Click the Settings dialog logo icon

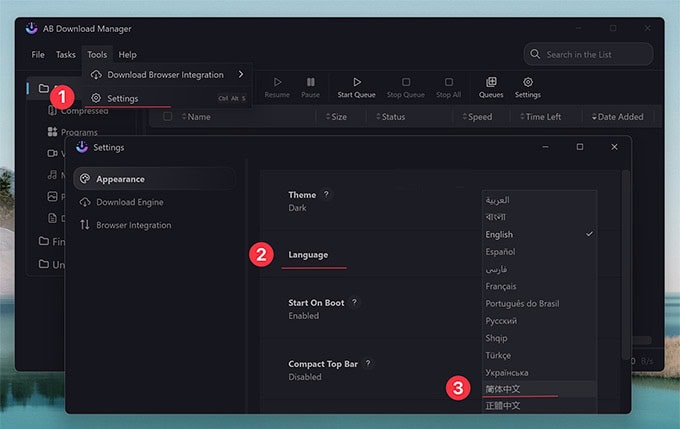click(x=82, y=147)
